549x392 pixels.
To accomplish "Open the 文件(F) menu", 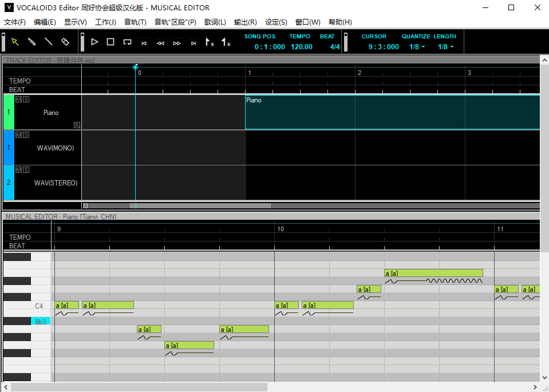I will click(x=15, y=22).
